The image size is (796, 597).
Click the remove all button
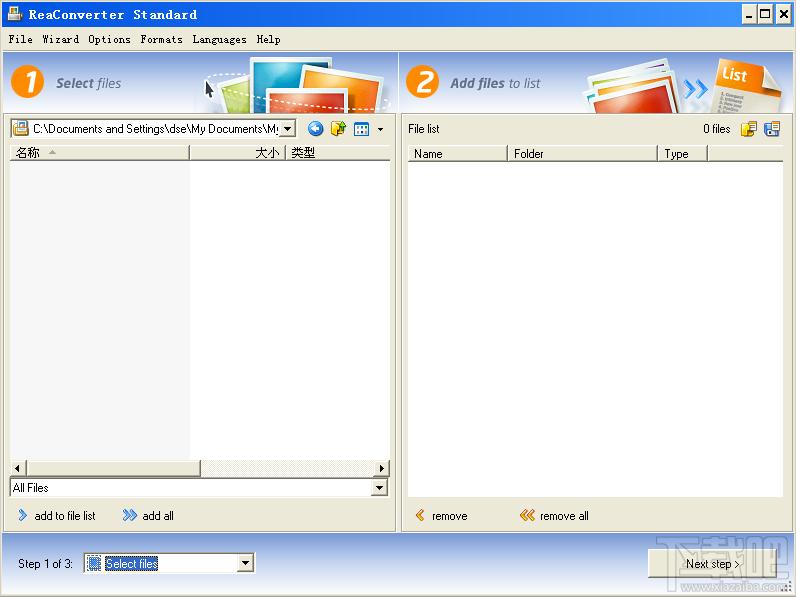coord(554,516)
